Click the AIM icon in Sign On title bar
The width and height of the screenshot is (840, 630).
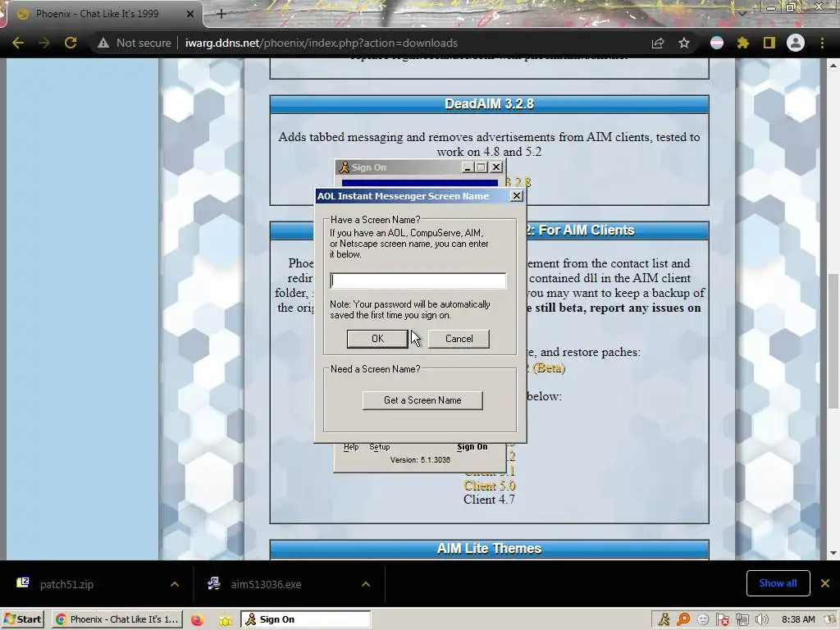coord(344,167)
